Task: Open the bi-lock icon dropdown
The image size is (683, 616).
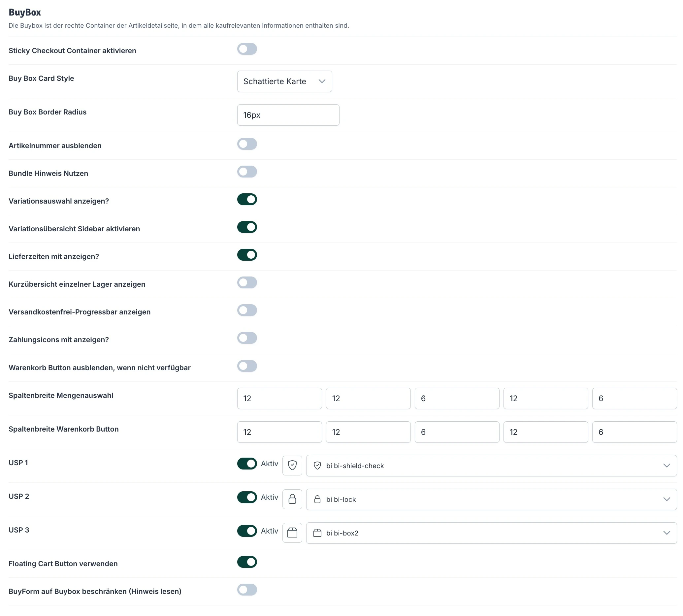Action: [491, 499]
